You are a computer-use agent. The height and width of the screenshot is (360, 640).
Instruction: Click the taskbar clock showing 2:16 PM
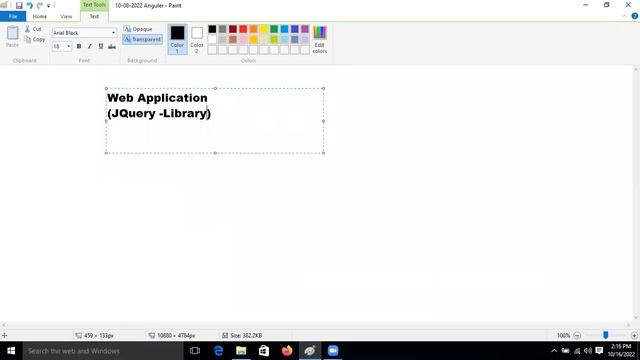point(621,351)
